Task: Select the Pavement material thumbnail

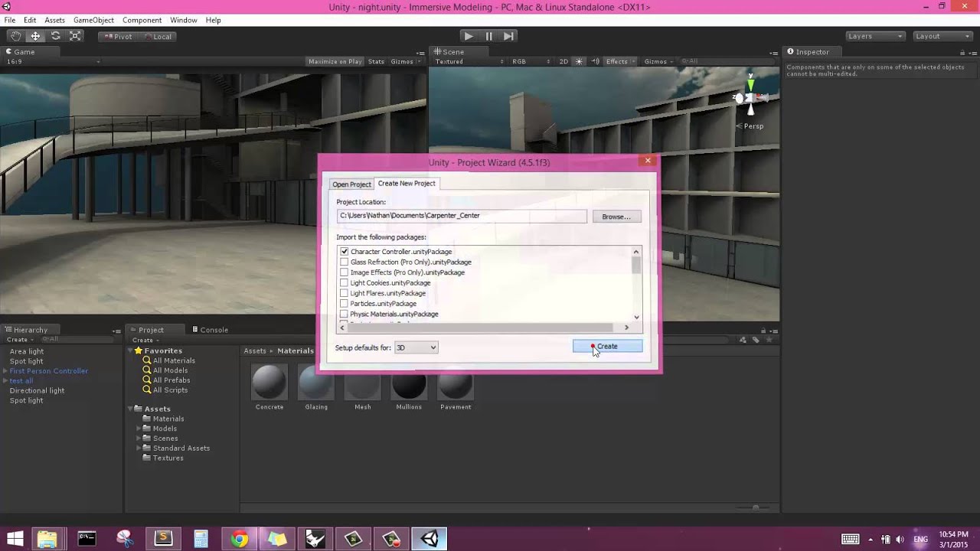Action: [x=456, y=382]
